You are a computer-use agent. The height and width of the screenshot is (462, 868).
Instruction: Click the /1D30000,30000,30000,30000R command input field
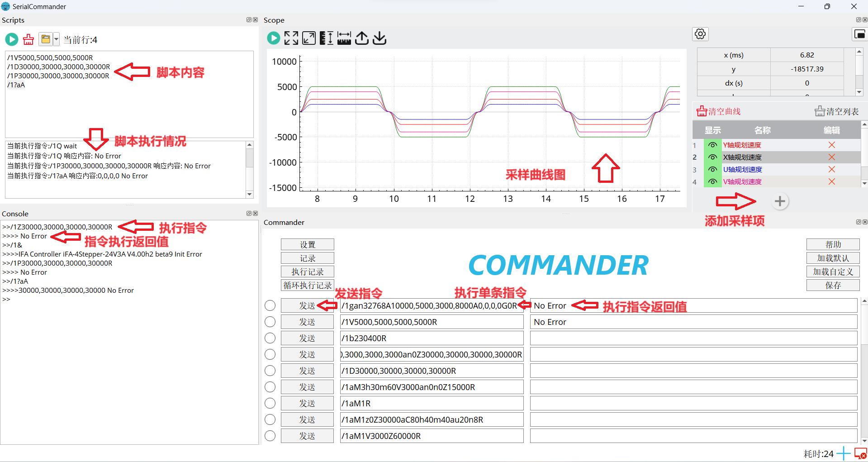[432, 371]
